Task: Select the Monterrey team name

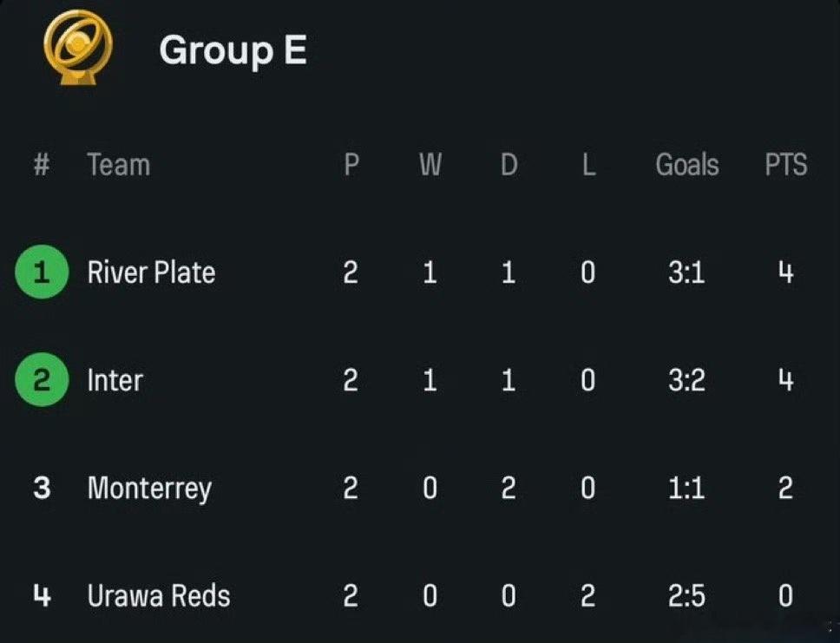Action: click(x=149, y=489)
